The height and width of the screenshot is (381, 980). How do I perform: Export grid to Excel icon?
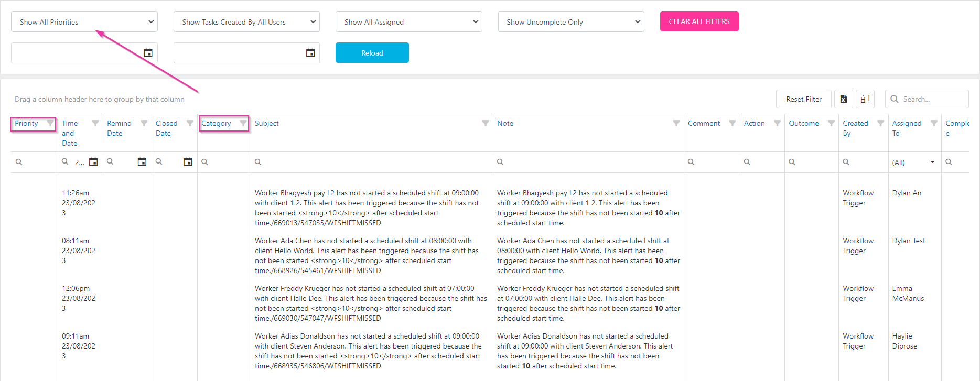[844, 99]
